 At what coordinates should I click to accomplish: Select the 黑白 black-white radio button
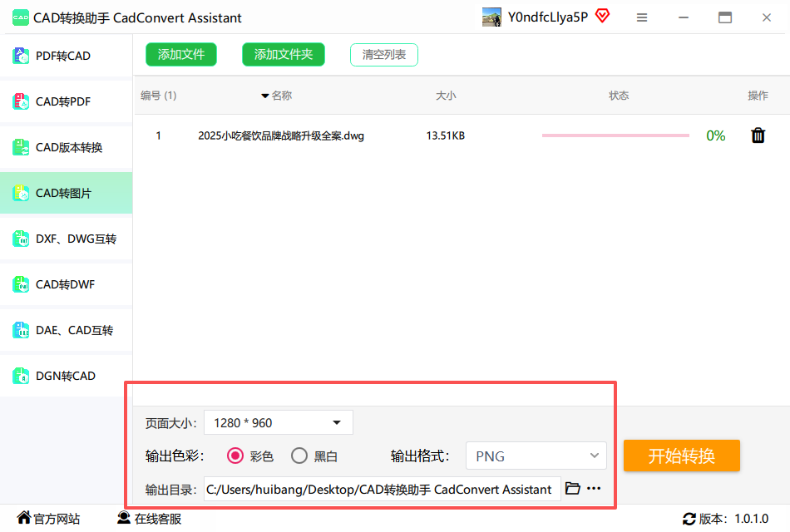pyautogui.click(x=299, y=456)
